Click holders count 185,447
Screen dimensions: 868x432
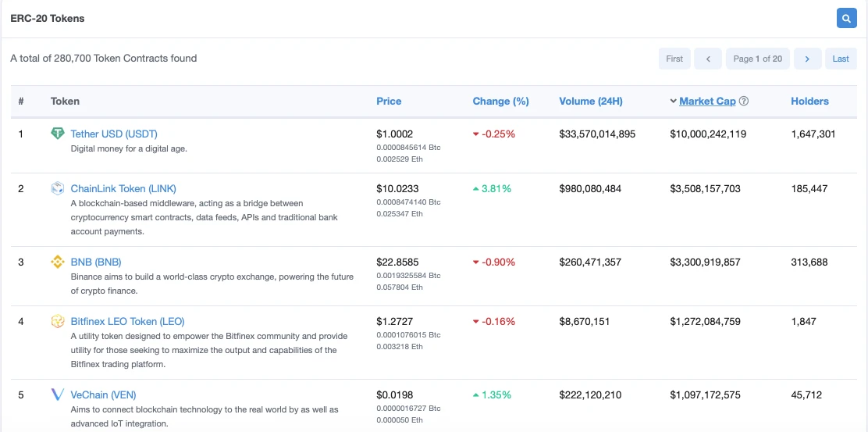click(x=809, y=188)
